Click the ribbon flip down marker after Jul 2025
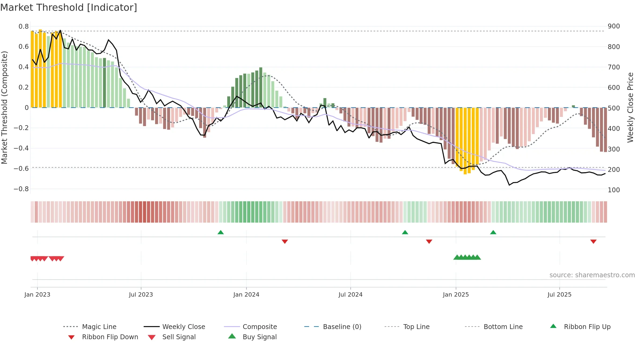644x362 pixels. coord(593,242)
